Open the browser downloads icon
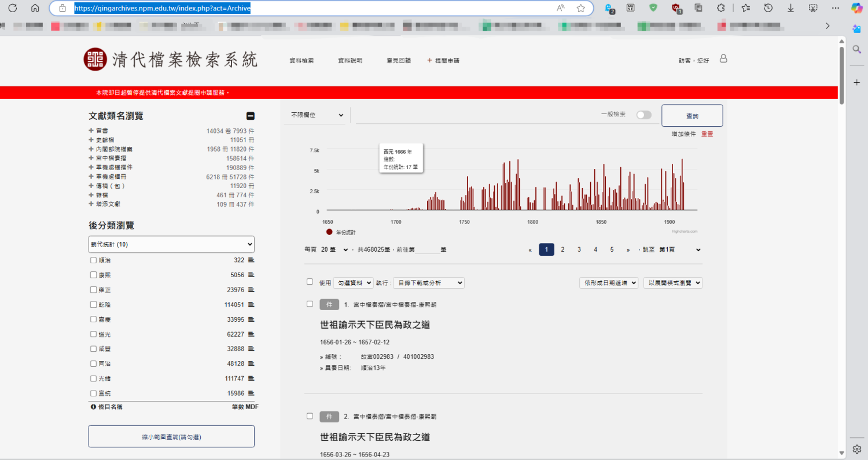 coord(790,8)
